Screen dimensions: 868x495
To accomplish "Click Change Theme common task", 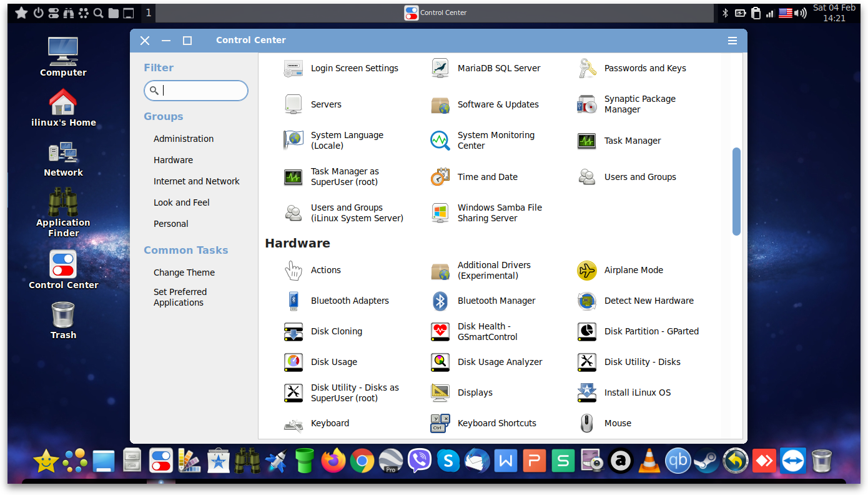I will [x=184, y=272].
